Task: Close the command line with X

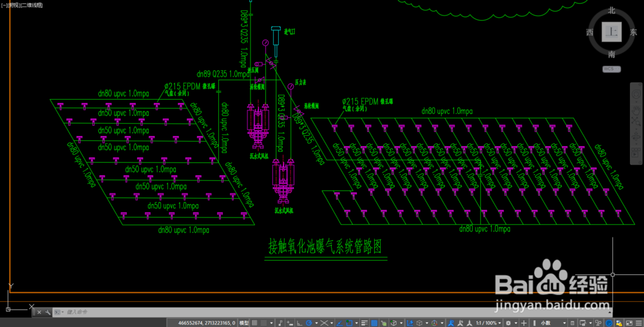Action: (39, 312)
